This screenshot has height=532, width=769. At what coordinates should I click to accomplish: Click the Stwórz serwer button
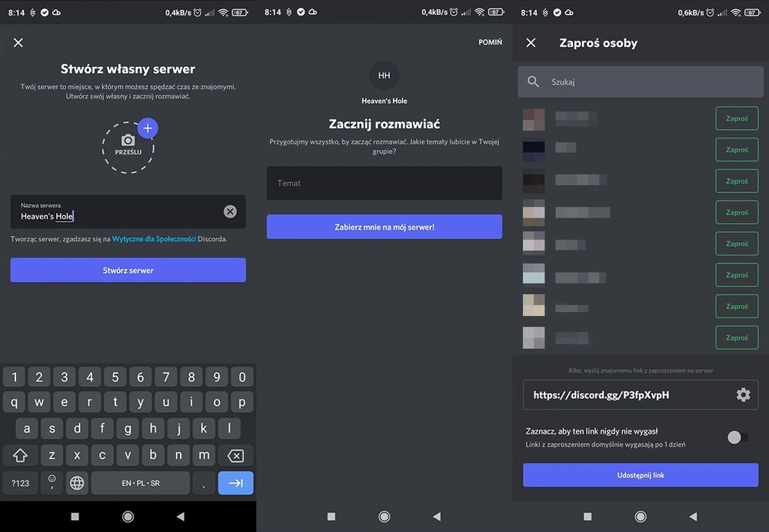coord(128,270)
